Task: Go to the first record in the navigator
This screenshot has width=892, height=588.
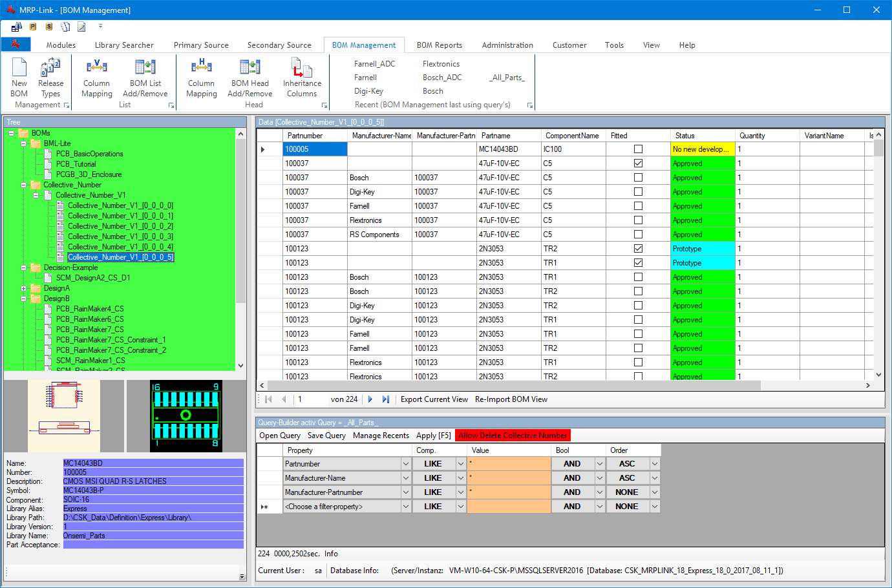Action: 268,399
